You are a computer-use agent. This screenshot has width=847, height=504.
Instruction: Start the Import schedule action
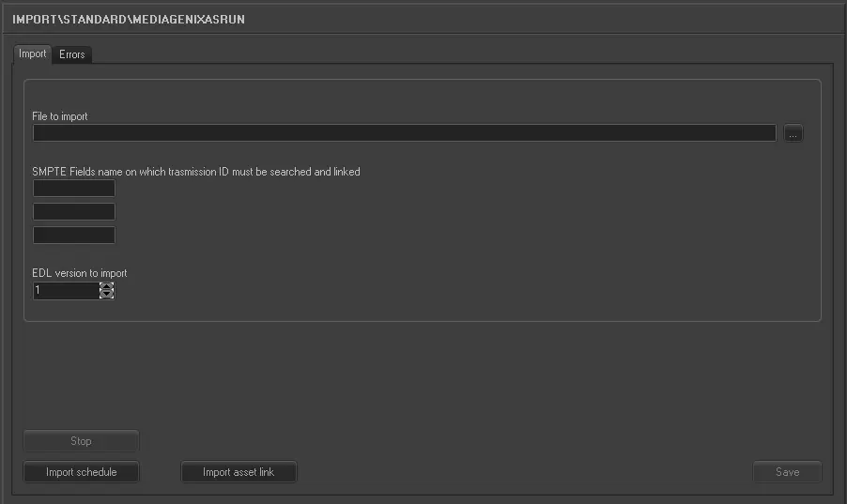click(82, 472)
